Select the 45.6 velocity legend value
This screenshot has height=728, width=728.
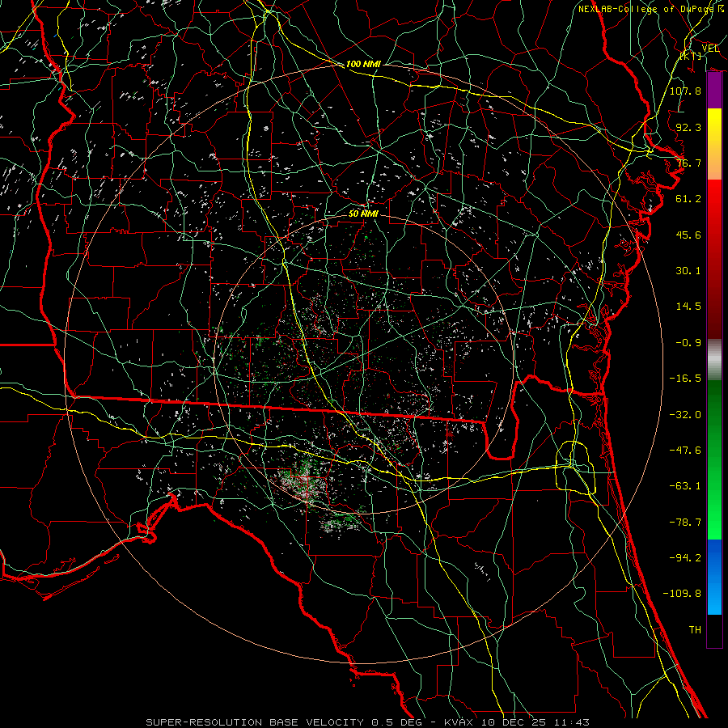(688, 235)
